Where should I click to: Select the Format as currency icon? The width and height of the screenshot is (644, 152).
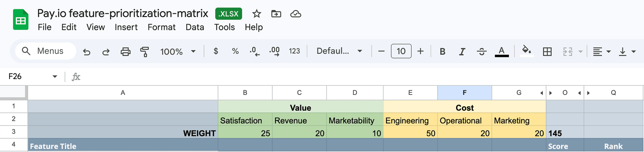coord(216,51)
